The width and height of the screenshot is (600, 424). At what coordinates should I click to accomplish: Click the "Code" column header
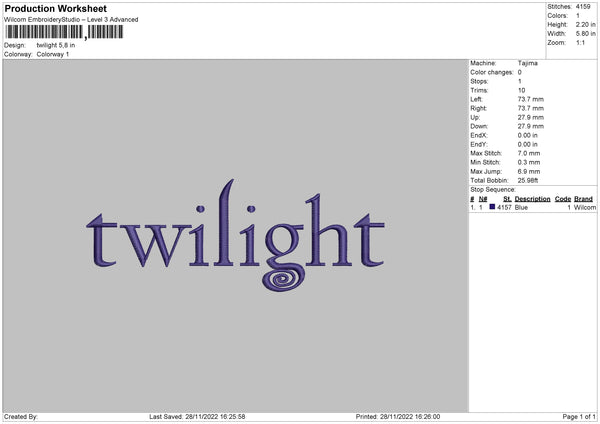point(563,199)
